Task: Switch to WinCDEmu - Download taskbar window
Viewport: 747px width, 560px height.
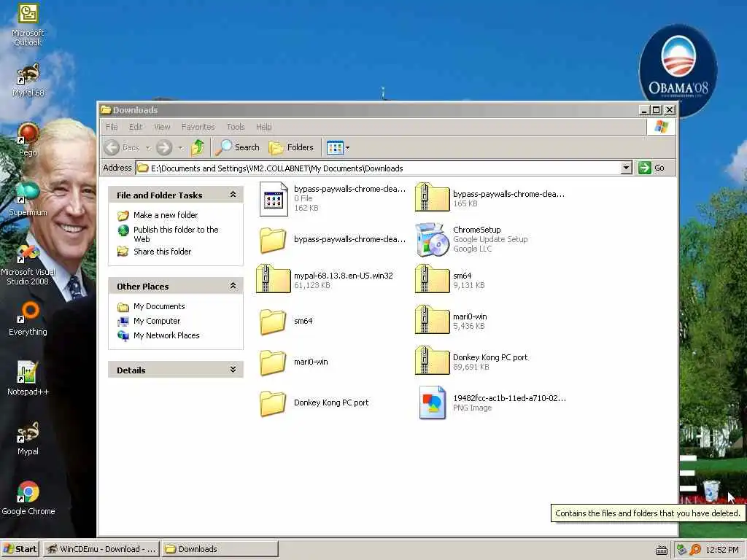Action: click(x=101, y=549)
